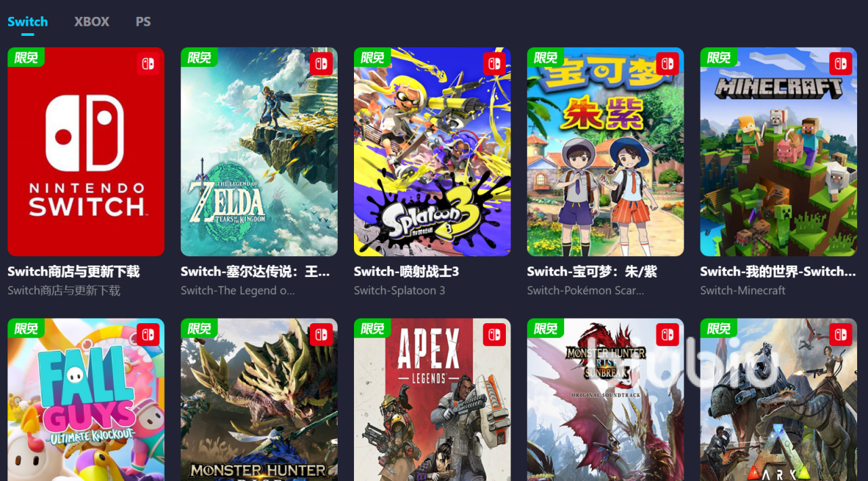Click the 限免 badge on Nintendo Switch store card

[26, 58]
